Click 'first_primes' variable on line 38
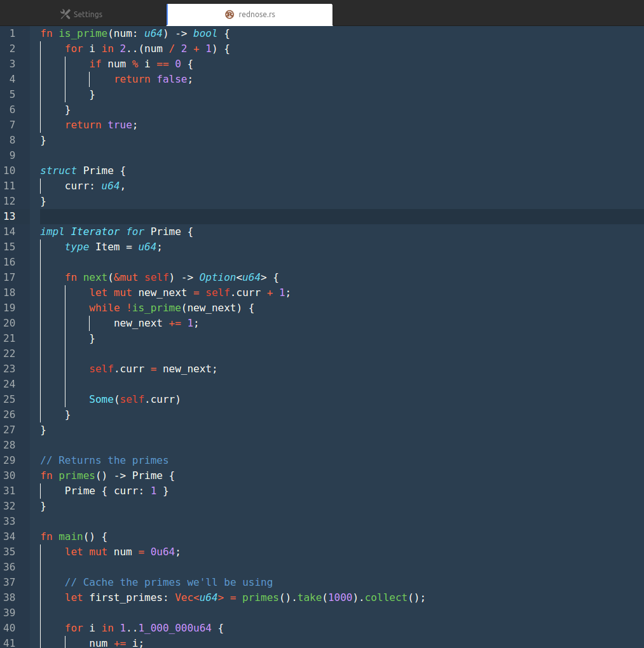 pyautogui.click(x=126, y=598)
